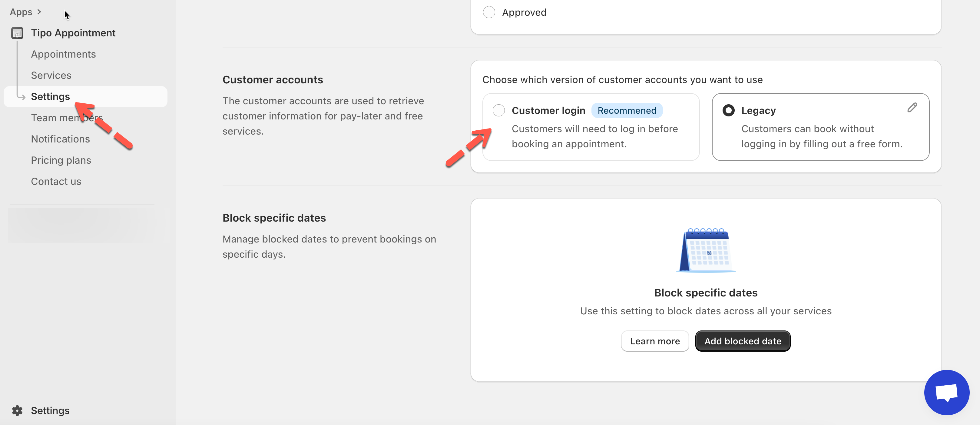This screenshot has width=980, height=425.
Task: Click the gear icon beside Settings
Action: click(17, 410)
